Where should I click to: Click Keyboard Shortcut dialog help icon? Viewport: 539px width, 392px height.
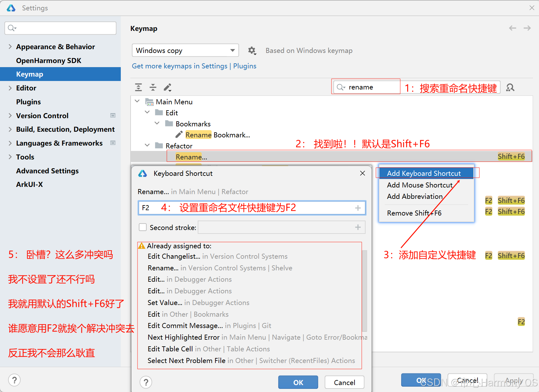point(146,382)
